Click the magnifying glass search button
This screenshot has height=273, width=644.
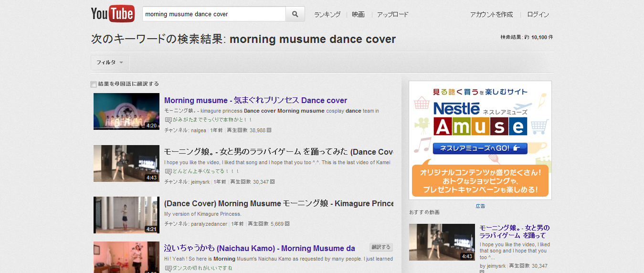pos(295,14)
